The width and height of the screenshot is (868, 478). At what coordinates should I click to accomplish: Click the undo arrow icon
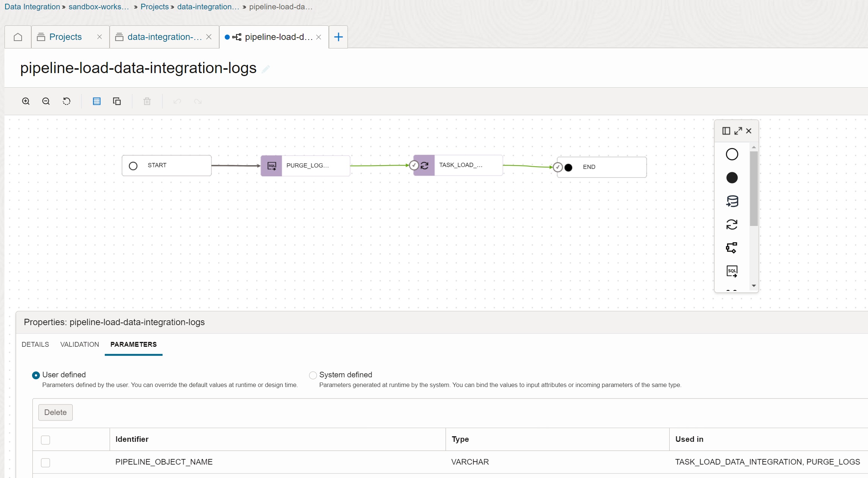[x=177, y=101]
